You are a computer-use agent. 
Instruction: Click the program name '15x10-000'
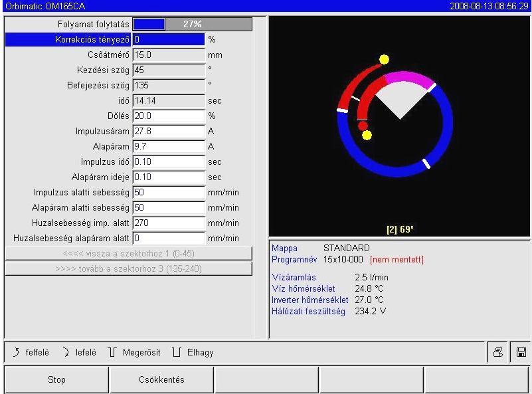343,260
